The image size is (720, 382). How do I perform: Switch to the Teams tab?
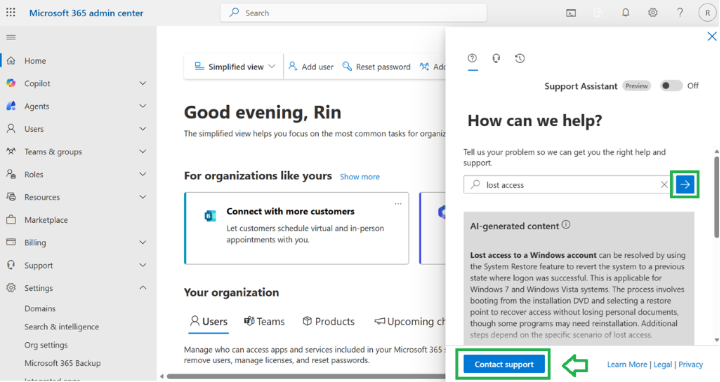click(264, 321)
